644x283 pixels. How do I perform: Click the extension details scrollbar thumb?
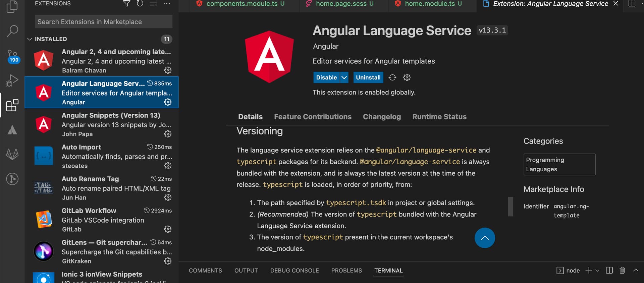click(x=511, y=207)
